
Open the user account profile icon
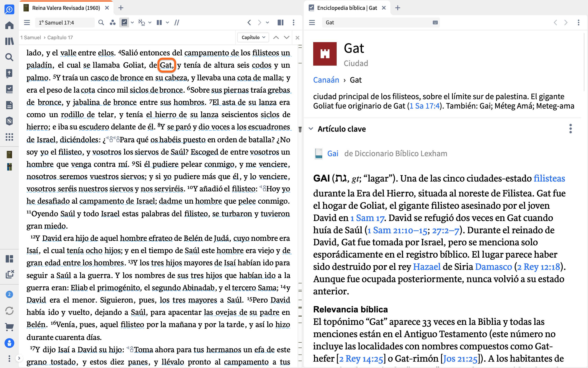(x=9, y=343)
